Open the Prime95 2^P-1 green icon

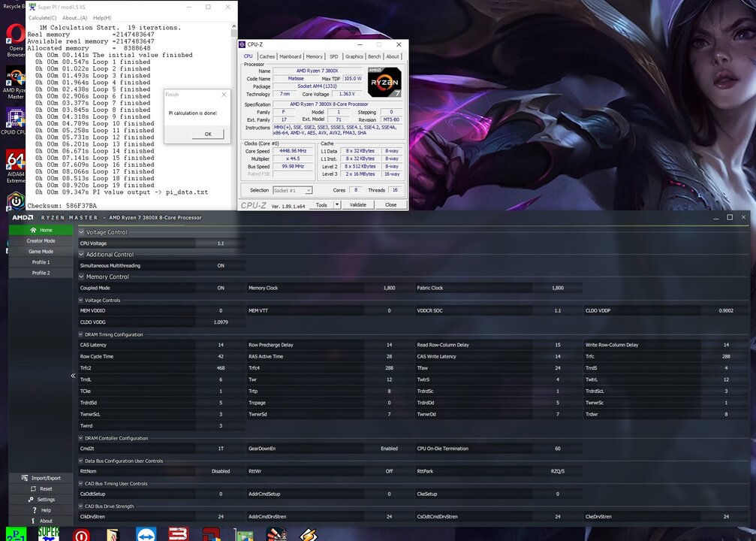pos(16,533)
